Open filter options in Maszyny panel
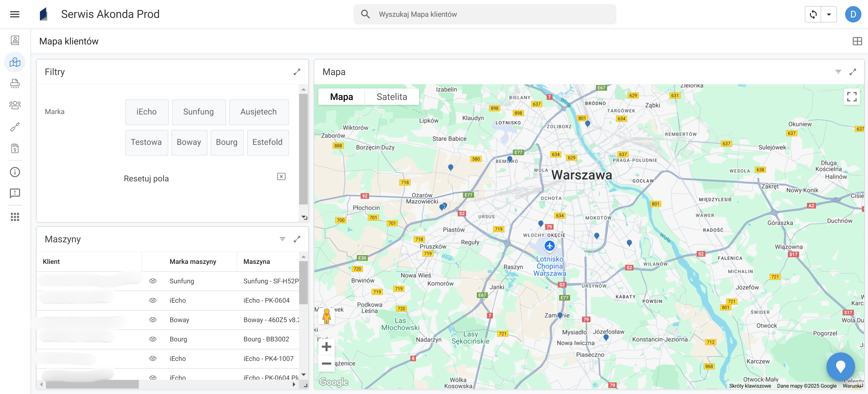This screenshot has width=868, height=394. [x=282, y=239]
